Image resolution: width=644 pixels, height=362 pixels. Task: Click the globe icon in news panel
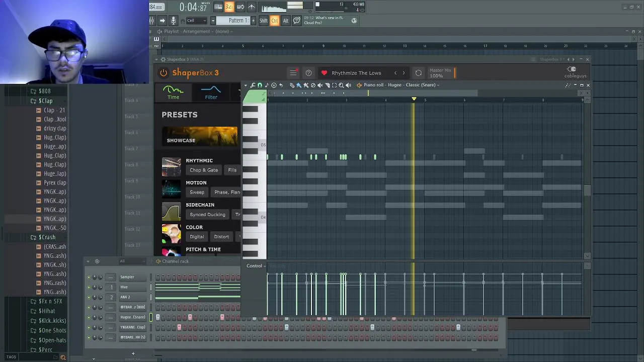(x=354, y=21)
